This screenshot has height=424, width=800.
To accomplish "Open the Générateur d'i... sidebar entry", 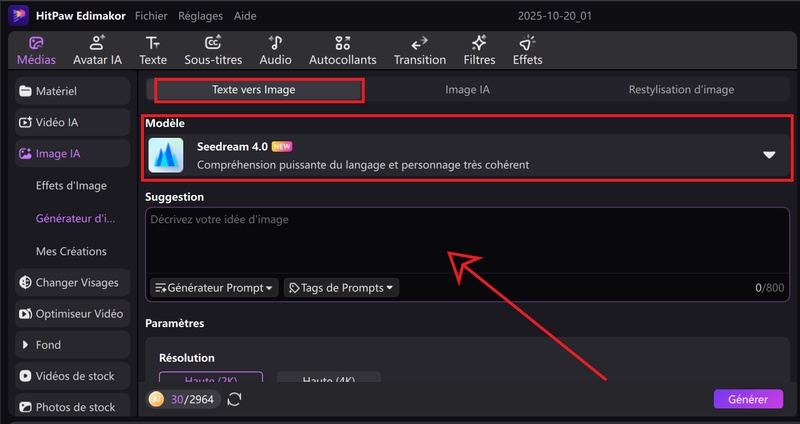I will pos(76,218).
